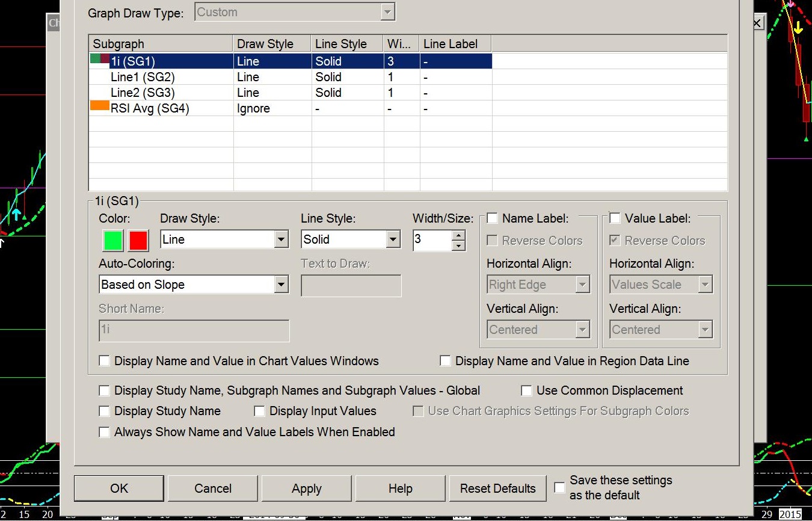Enable Use Common Displacement option
Screen dimensions: 812x521
point(527,391)
